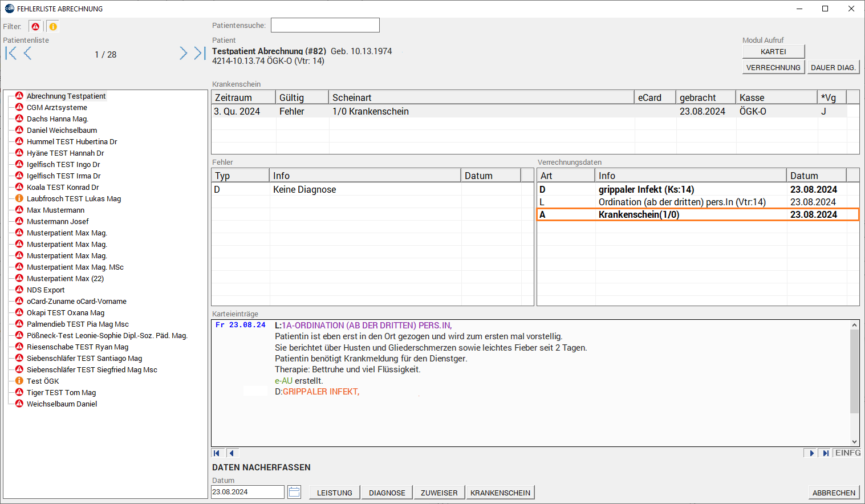
Task: Go to previous patient arrow
Action: 27,54
